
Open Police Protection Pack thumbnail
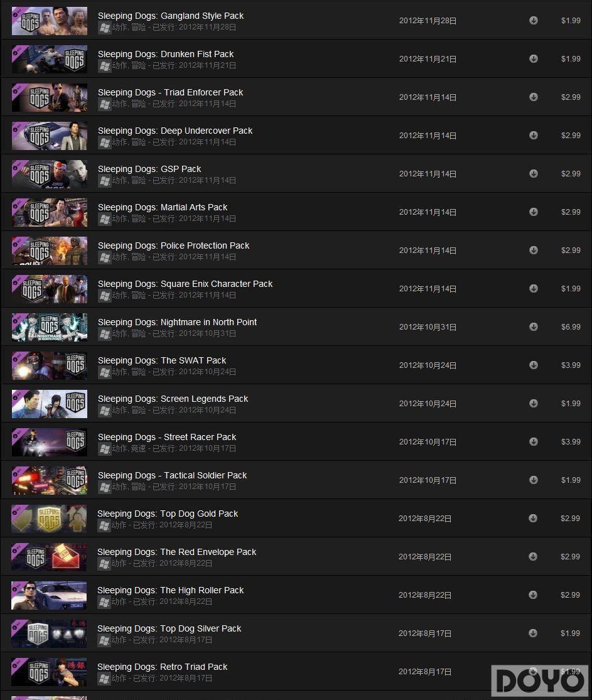point(50,250)
